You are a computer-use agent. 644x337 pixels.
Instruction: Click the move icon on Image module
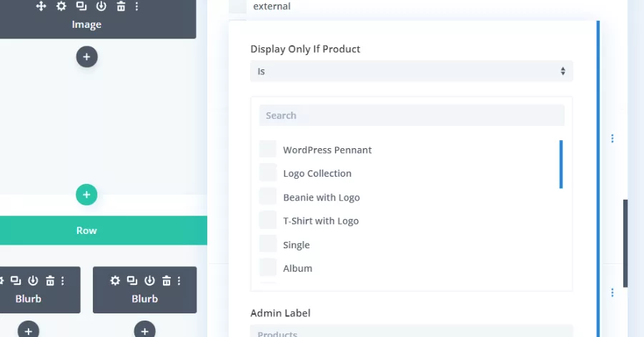coord(41,6)
